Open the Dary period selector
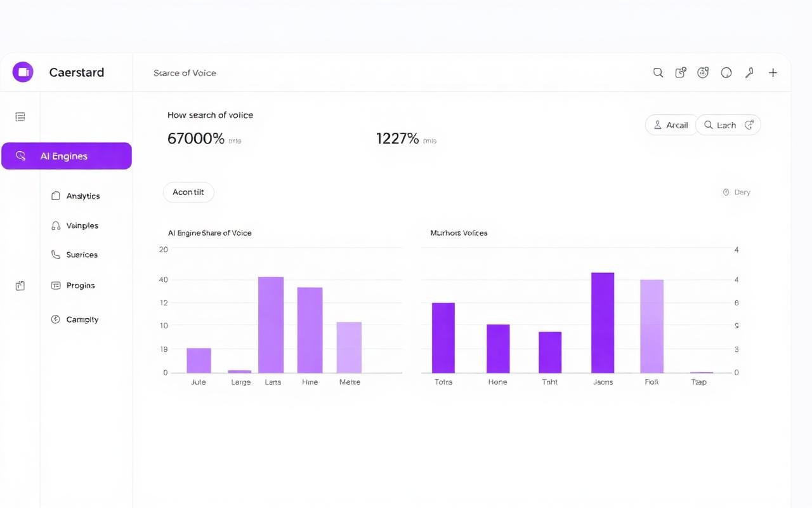The width and height of the screenshot is (812, 508). [737, 192]
